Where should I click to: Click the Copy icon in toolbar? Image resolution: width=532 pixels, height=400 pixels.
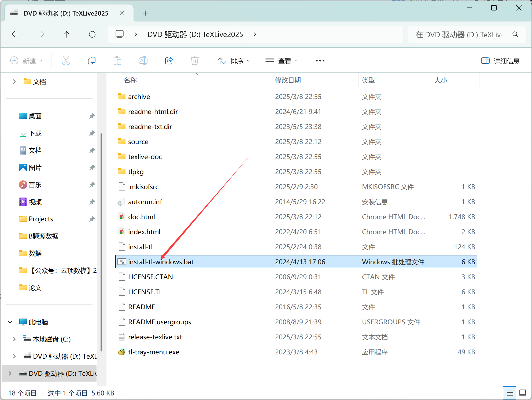pyautogui.click(x=91, y=61)
